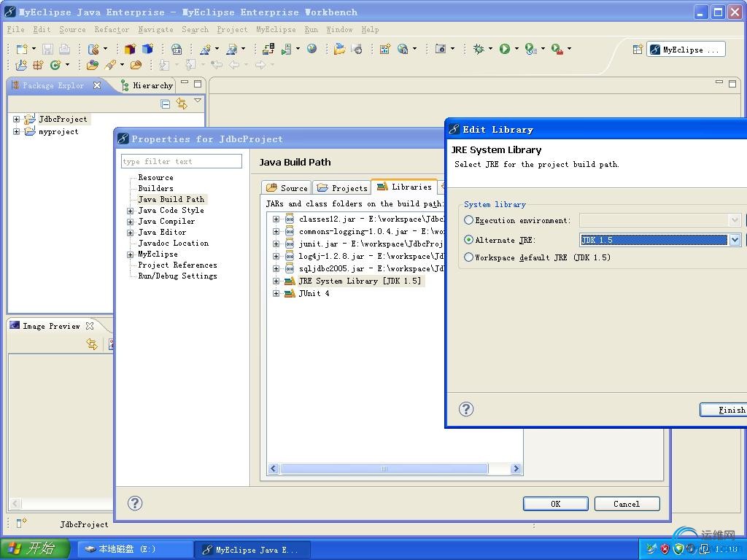Switch to the Hierarchy tab

147,85
